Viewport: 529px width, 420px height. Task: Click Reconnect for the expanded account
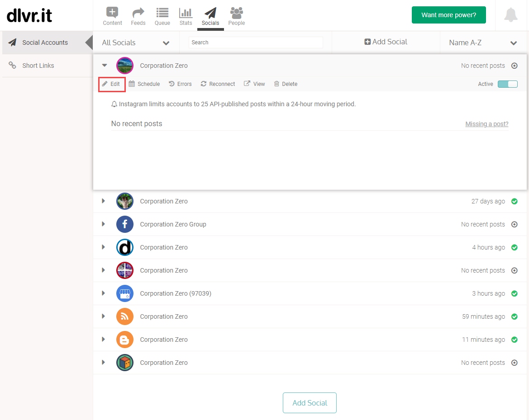click(x=218, y=84)
